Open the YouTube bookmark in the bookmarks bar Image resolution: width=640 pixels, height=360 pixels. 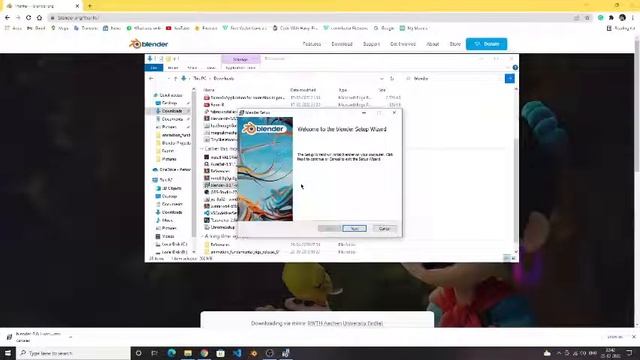[178, 28]
